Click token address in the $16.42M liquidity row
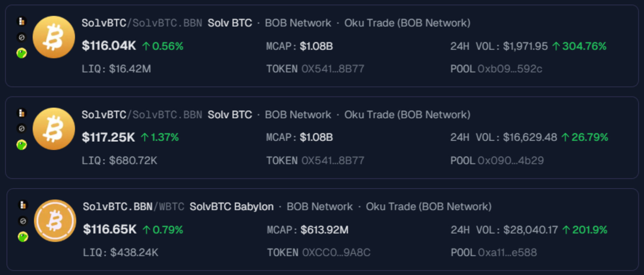The height and width of the screenshot is (275, 644). (x=333, y=69)
